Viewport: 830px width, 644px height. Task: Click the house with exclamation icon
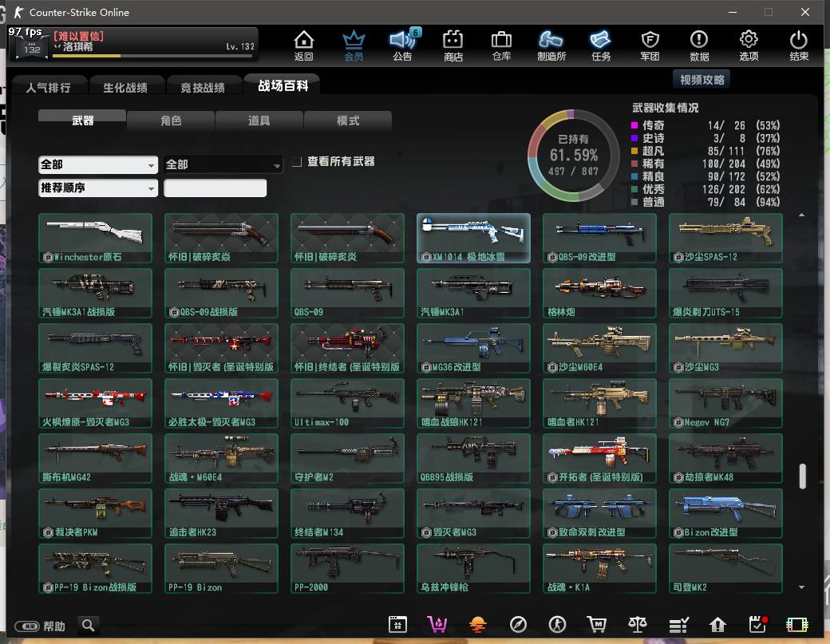(x=717, y=625)
